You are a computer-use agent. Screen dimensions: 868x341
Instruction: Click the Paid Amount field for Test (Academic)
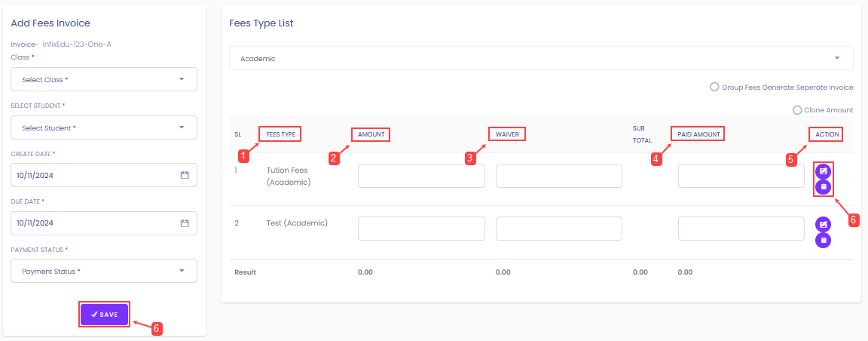click(x=741, y=229)
